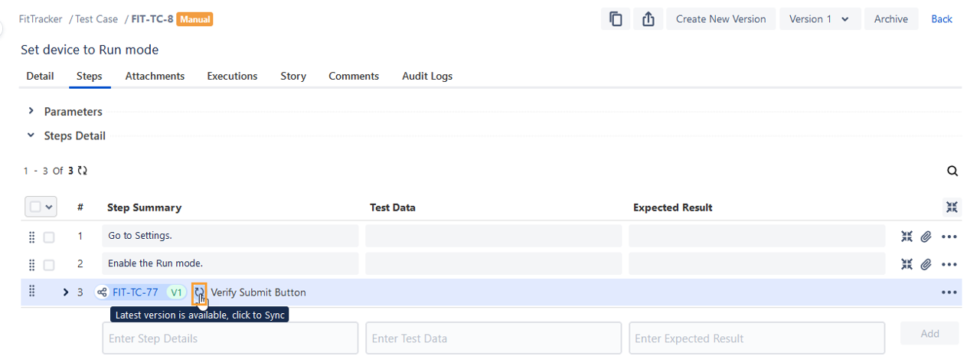Screen dimensions: 980x356
Task: Switch to the Attachments tab
Action: [155, 76]
